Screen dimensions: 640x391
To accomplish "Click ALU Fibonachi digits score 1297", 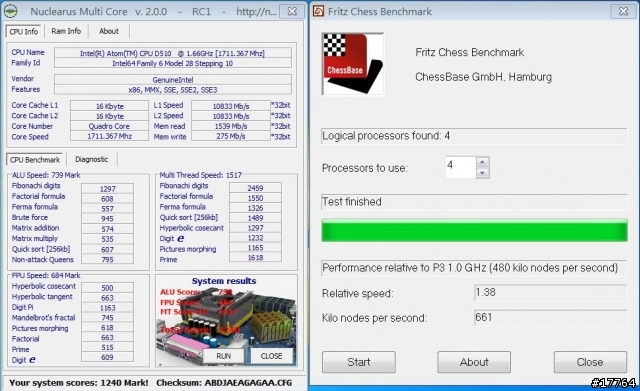I will click(x=107, y=189).
